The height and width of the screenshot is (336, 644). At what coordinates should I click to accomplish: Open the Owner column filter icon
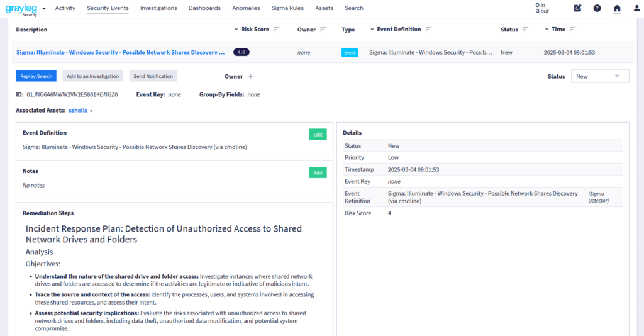(x=323, y=30)
